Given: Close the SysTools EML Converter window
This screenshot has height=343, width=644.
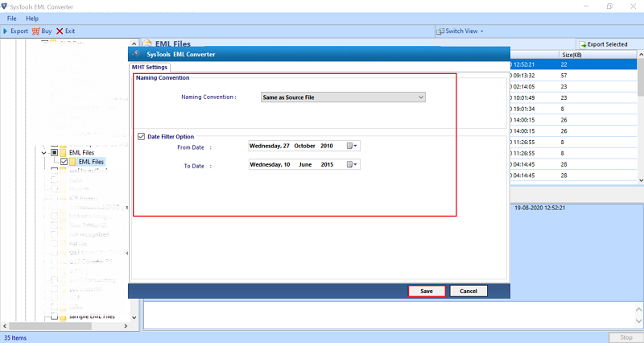Looking at the screenshot, I should click(x=633, y=6).
